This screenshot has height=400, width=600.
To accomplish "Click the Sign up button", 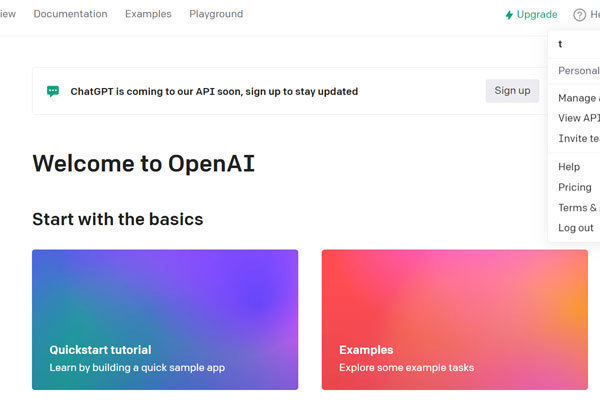I will coord(512,91).
